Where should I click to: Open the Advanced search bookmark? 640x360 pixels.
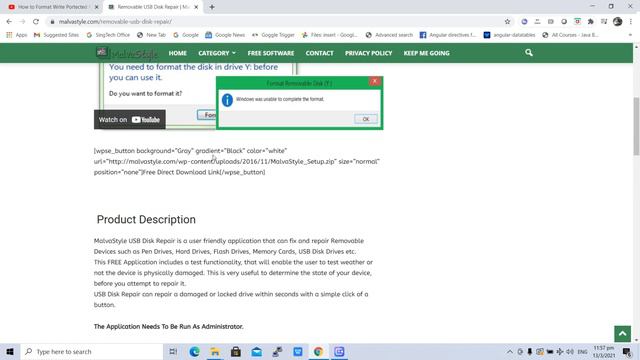tap(389, 35)
